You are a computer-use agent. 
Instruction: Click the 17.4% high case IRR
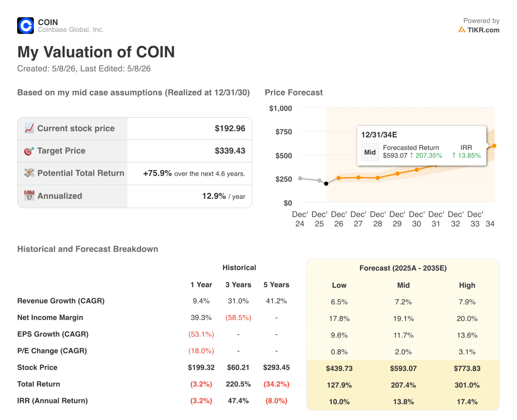[467, 401]
